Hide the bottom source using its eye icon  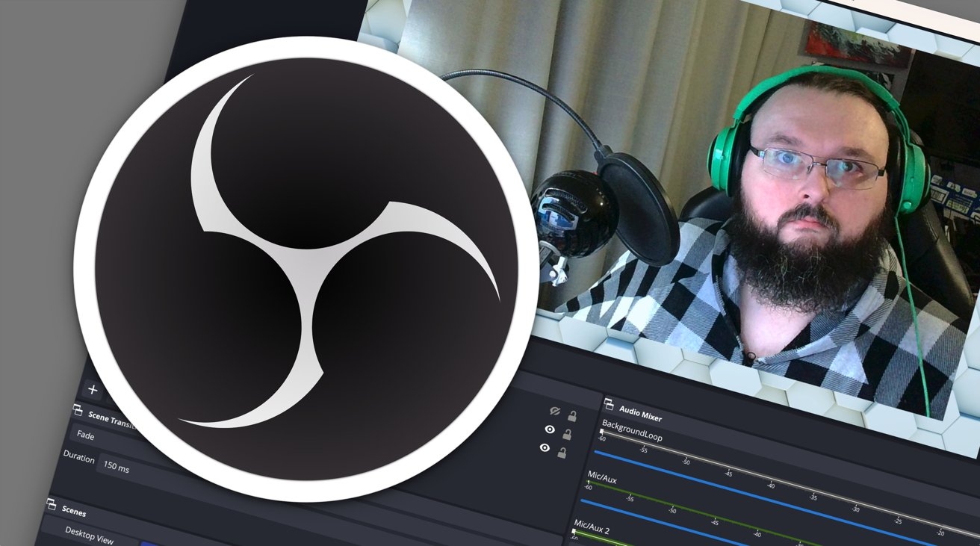tap(545, 447)
